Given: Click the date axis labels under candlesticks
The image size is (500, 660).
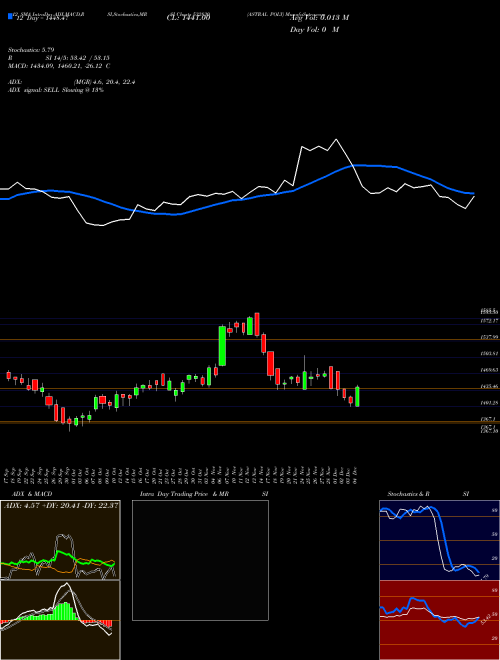Looking at the screenshot, I should click(181, 476).
